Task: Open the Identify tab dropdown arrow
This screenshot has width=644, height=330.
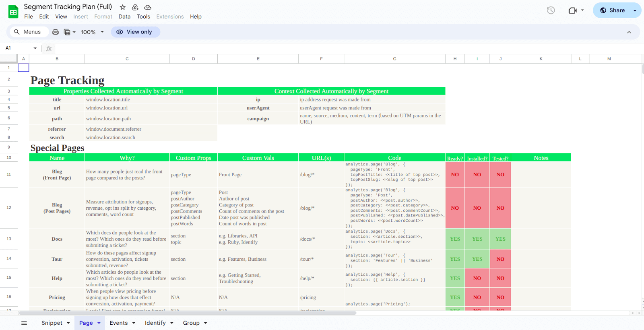Action: click(x=172, y=323)
